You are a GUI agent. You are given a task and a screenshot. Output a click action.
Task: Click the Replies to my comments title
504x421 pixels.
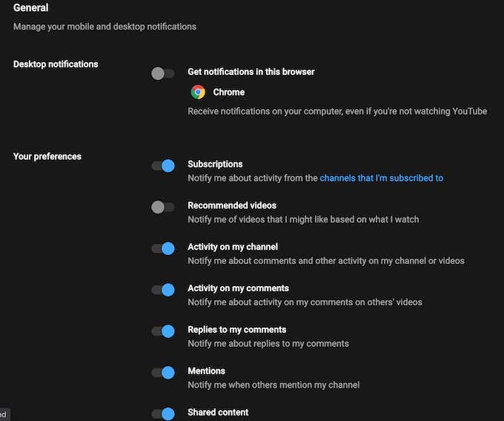(236, 329)
